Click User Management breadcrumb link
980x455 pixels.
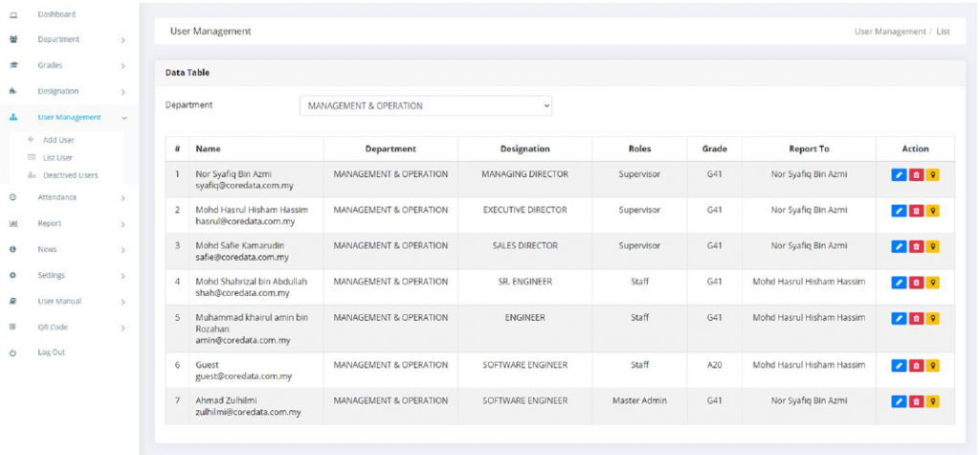coord(889,32)
